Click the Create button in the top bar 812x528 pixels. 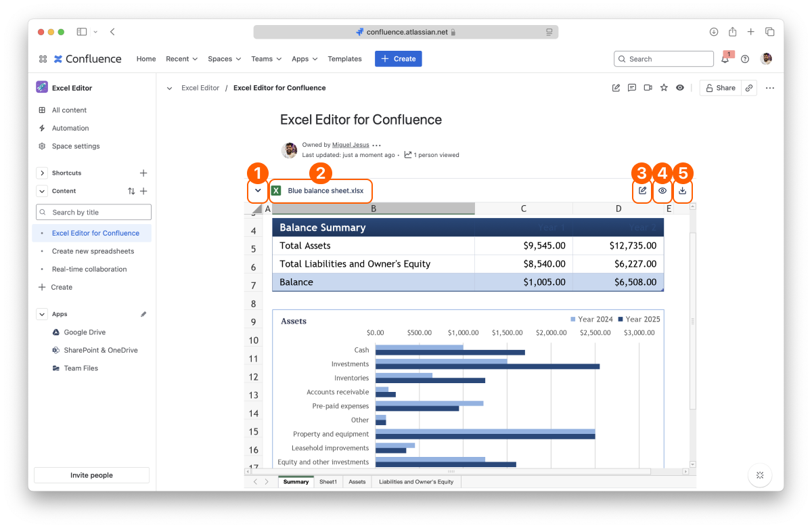[399, 59]
